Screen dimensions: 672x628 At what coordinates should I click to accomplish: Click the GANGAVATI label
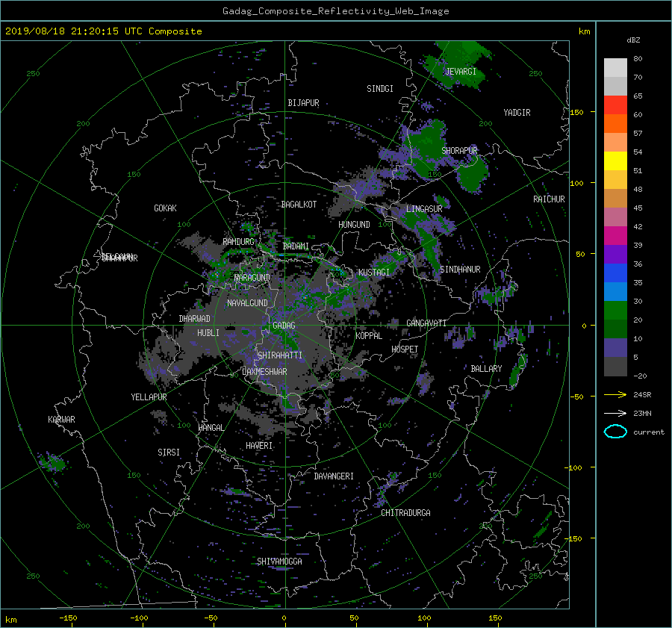click(426, 323)
